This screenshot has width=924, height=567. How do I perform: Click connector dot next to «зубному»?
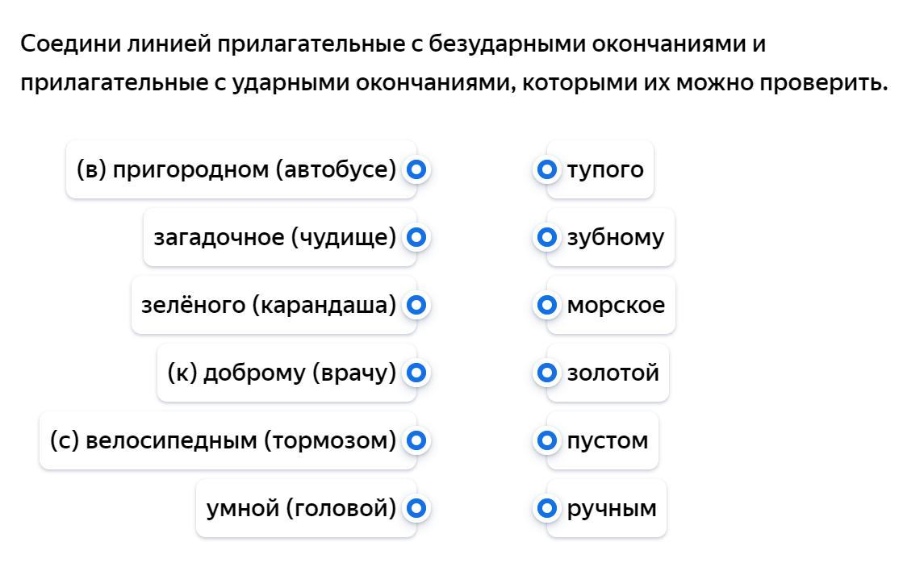click(546, 238)
